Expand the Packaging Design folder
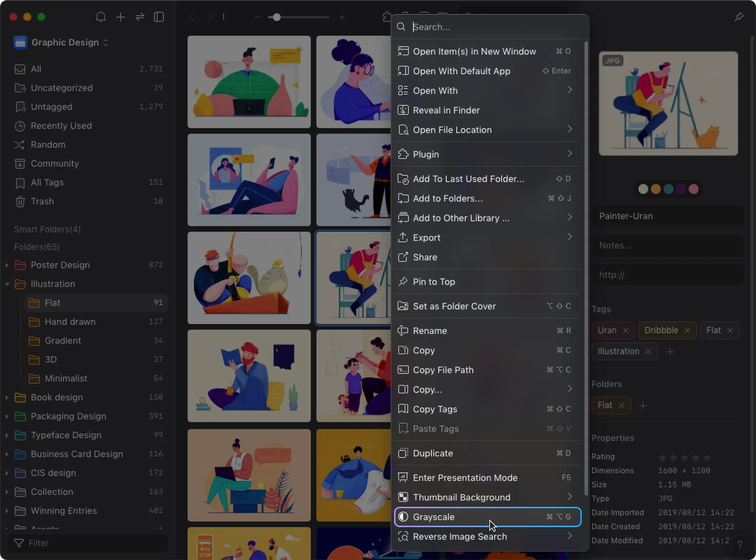The image size is (756, 560). click(7, 416)
